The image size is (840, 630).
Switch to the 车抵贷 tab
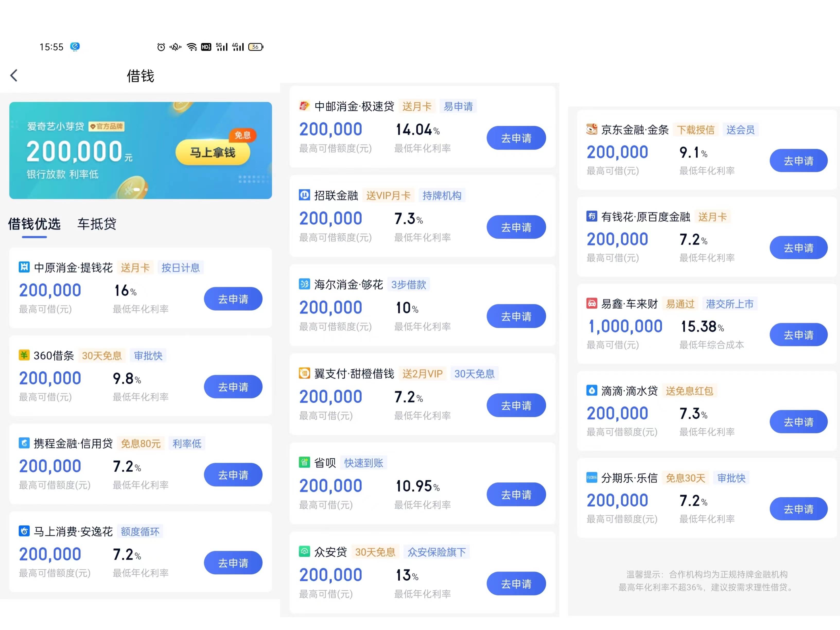(97, 224)
